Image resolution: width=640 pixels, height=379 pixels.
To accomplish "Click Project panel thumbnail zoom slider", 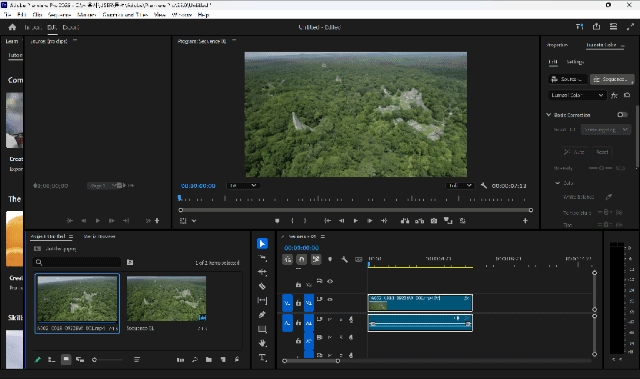I will click(108, 360).
